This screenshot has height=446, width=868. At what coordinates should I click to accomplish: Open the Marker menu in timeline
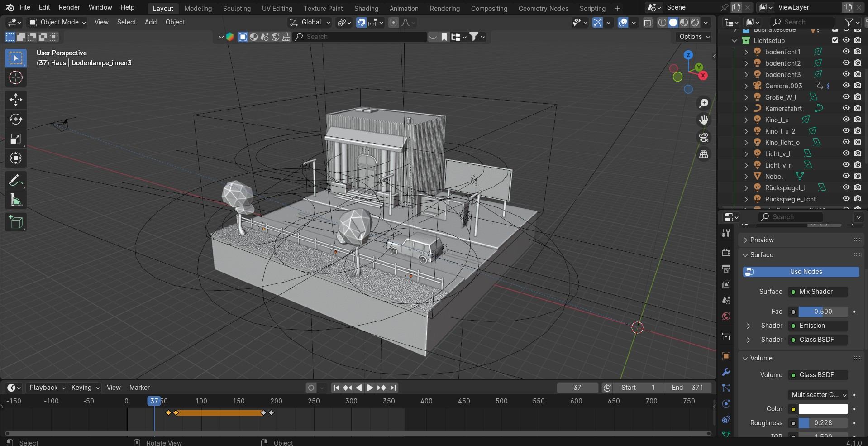(x=139, y=388)
